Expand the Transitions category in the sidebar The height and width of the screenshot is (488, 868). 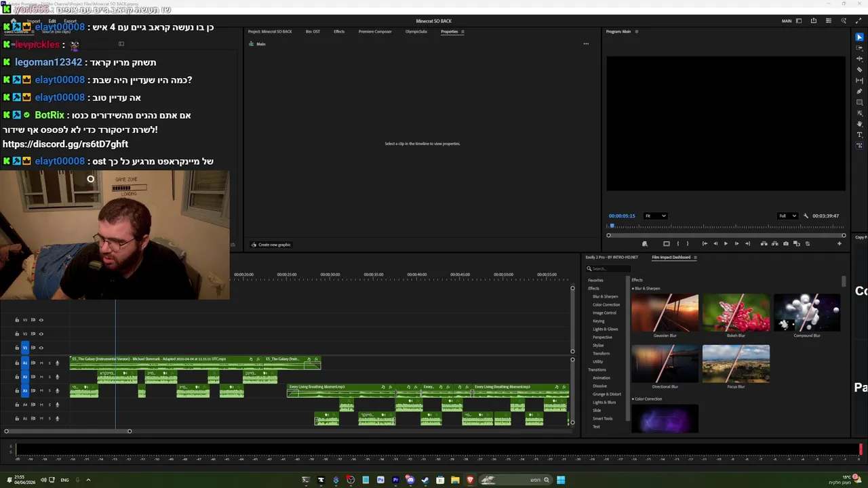597,369
